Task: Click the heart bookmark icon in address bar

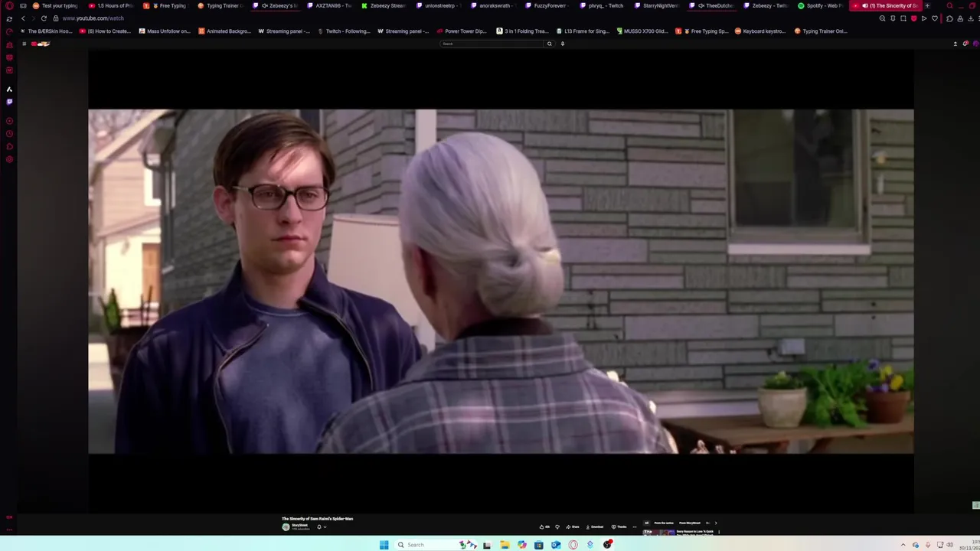Action: point(934,18)
